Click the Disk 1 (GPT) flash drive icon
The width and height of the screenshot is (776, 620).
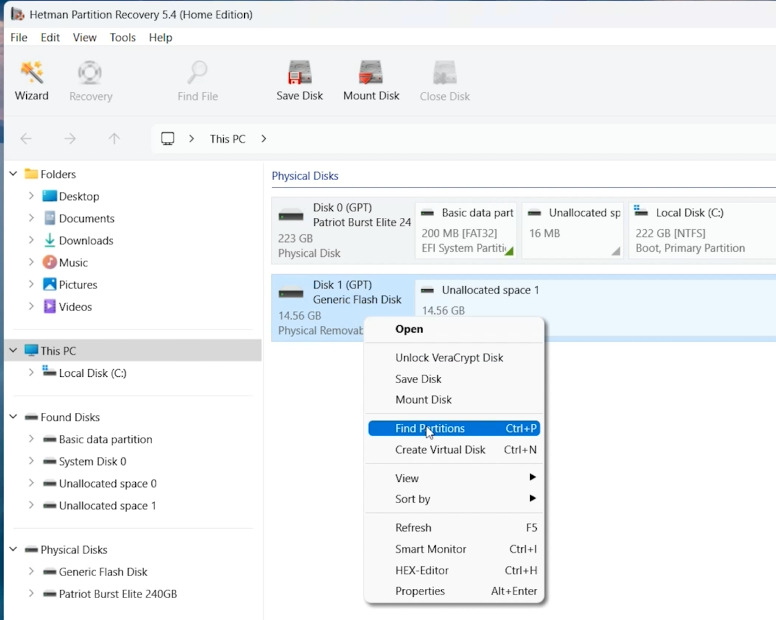(291, 292)
